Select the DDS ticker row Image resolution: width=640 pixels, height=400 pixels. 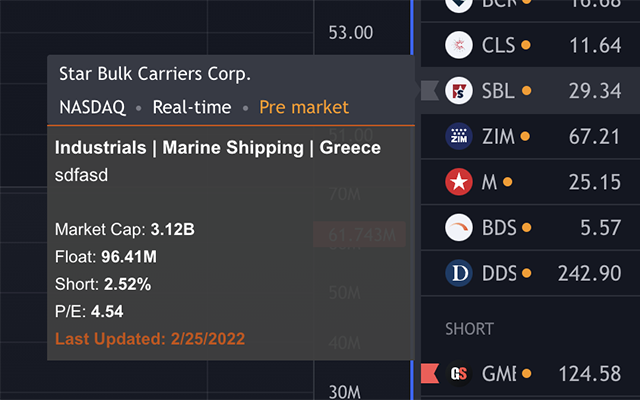[540, 273]
